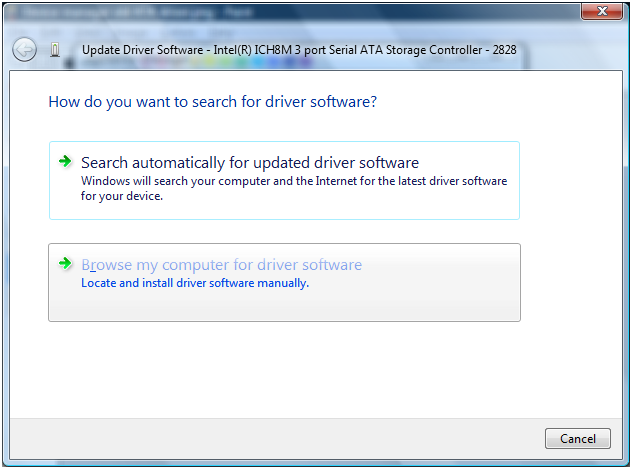632x469 pixels.
Task: Click the Back arrow button
Action: click(x=24, y=49)
